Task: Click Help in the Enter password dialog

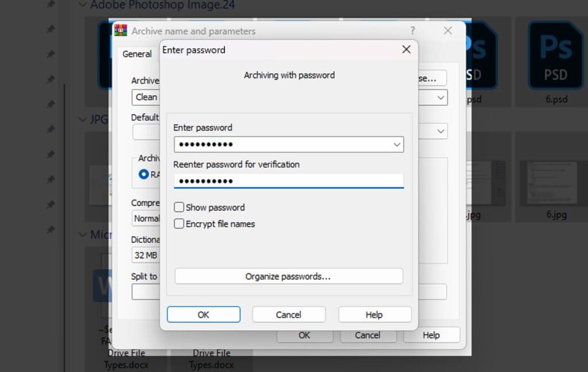Action: [x=374, y=315]
